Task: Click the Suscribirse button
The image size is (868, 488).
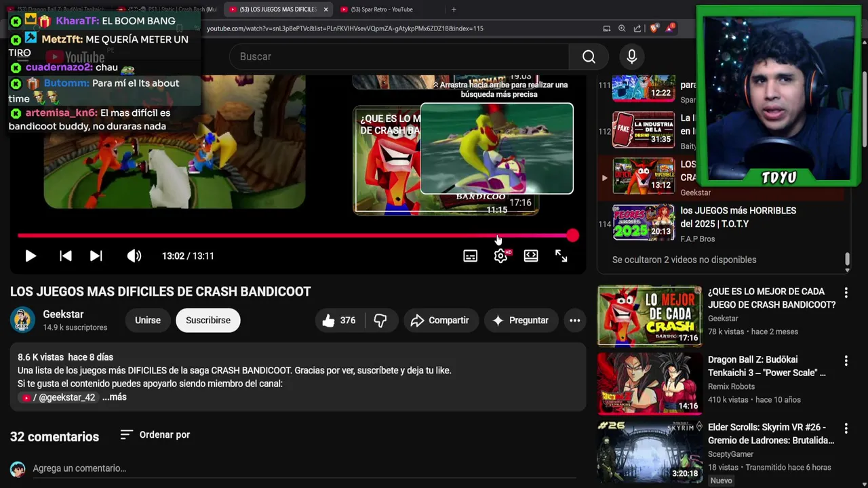Action: 208,321
